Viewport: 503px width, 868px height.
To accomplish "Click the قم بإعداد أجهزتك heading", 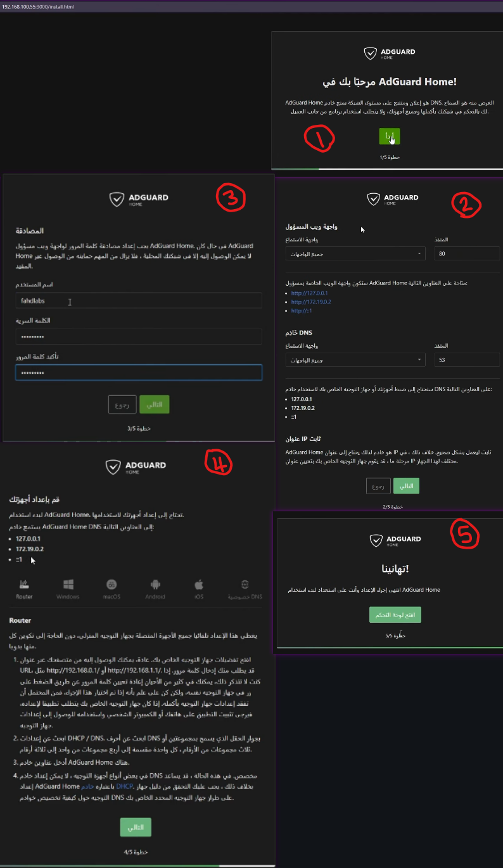I will (x=35, y=500).
